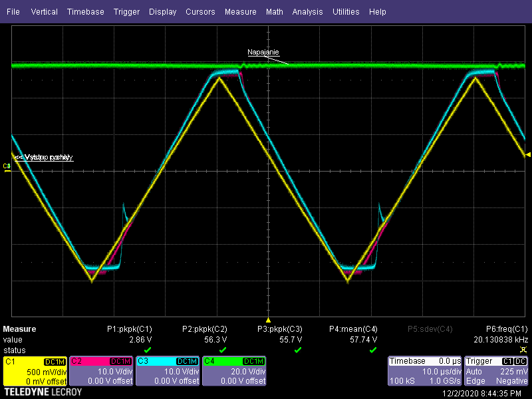Click the 225 mV trigger level
532x399 pixels.
tap(513, 372)
